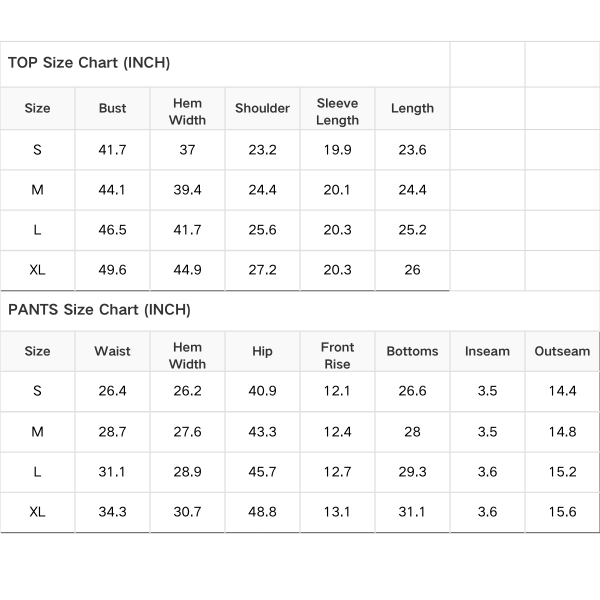Click the Bottoms column header
The image size is (600, 600).
coord(412,351)
